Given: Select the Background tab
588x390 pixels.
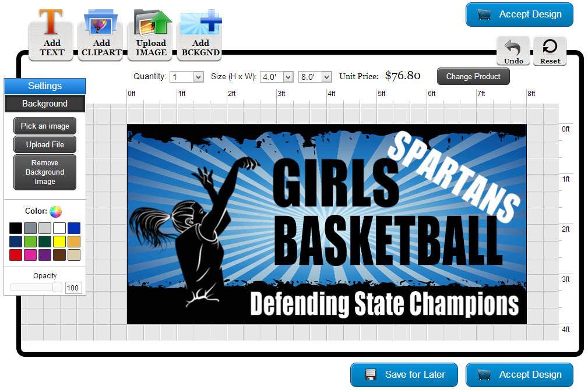Looking at the screenshot, I should tap(44, 104).
